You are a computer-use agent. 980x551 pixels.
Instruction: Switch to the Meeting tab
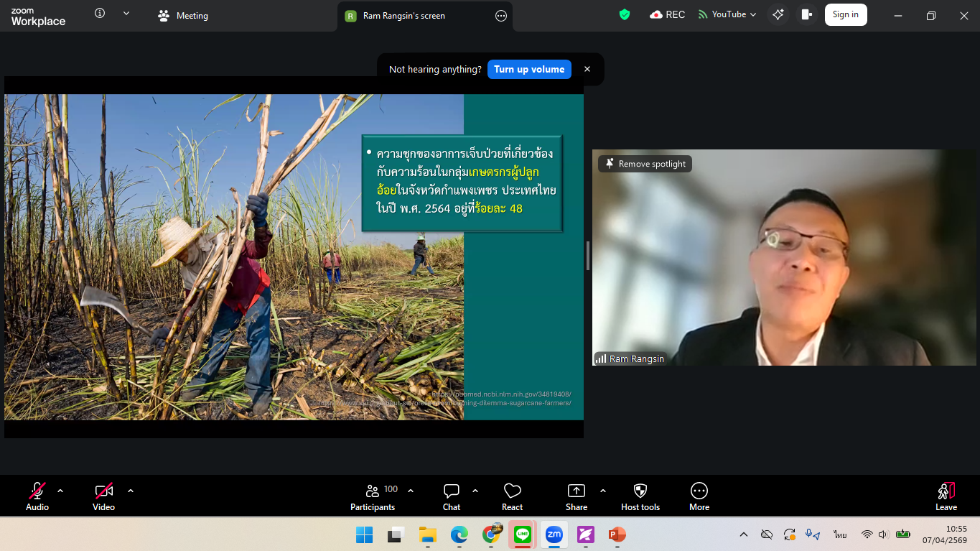click(x=184, y=16)
